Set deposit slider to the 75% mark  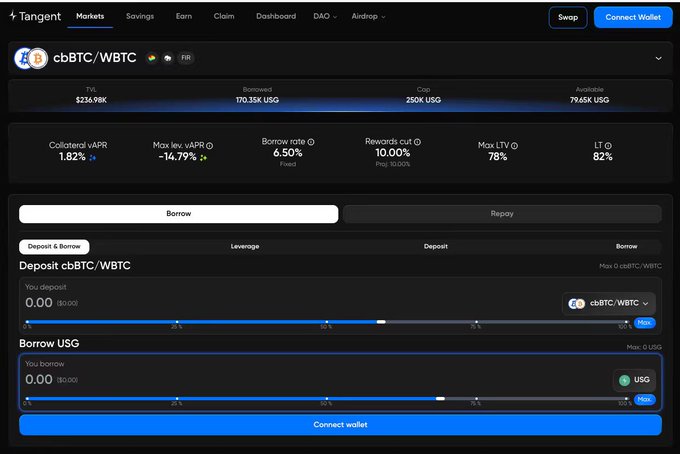(476, 322)
